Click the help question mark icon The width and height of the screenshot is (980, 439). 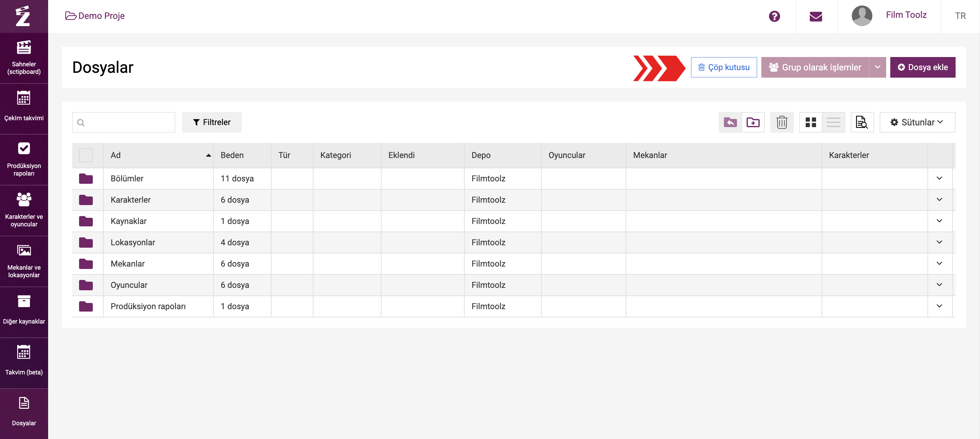774,16
